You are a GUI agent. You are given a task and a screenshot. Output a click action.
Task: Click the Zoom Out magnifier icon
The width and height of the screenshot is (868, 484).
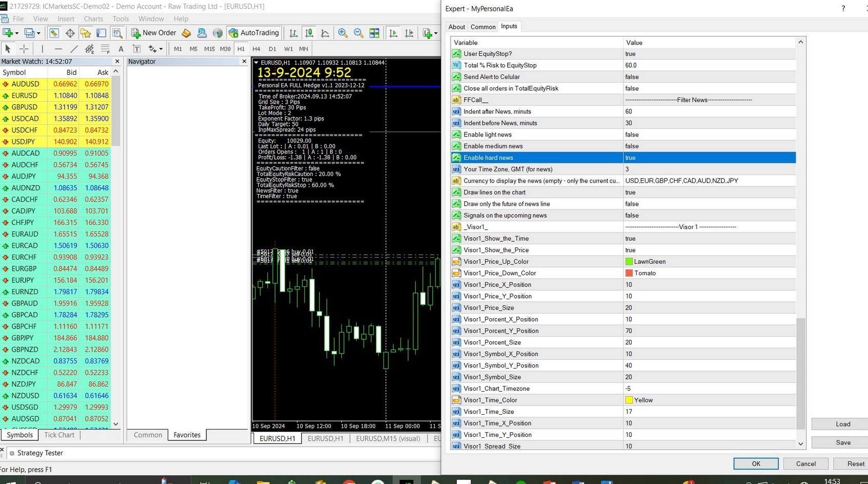click(x=358, y=33)
